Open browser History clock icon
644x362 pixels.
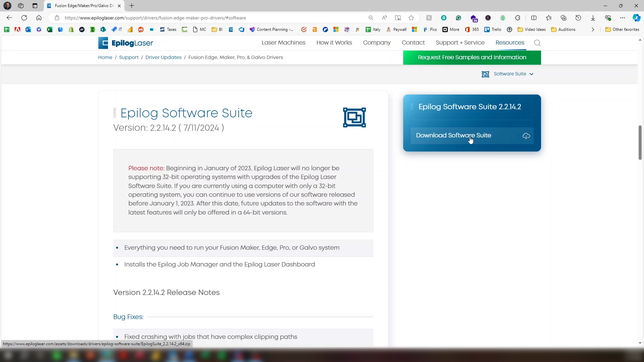click(x=578, y=18)
